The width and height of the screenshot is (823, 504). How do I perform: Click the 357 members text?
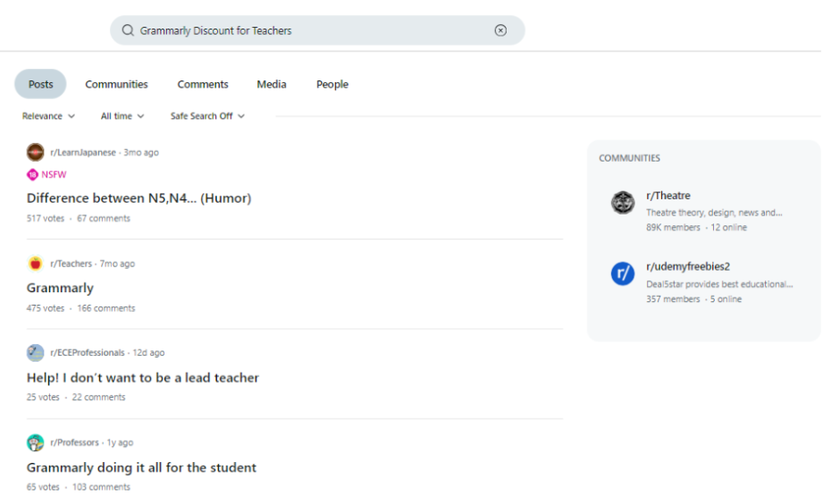click(673, 298)
